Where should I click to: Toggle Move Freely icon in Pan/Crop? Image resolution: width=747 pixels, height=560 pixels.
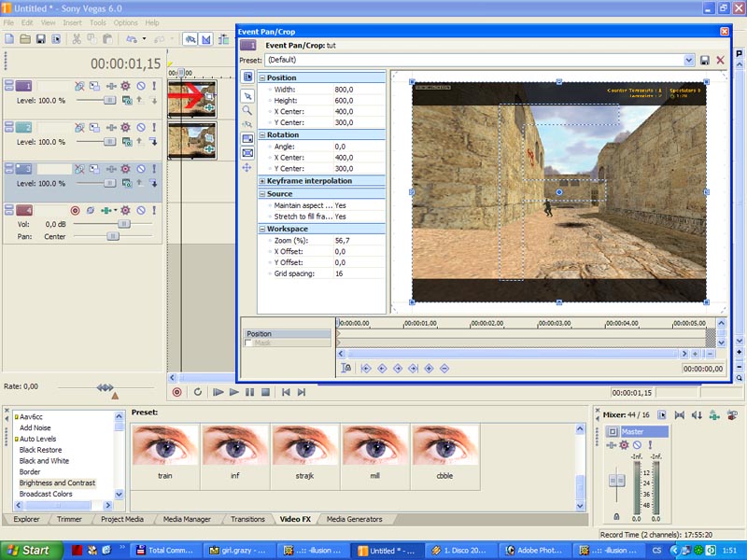click(x=247, y=167)
